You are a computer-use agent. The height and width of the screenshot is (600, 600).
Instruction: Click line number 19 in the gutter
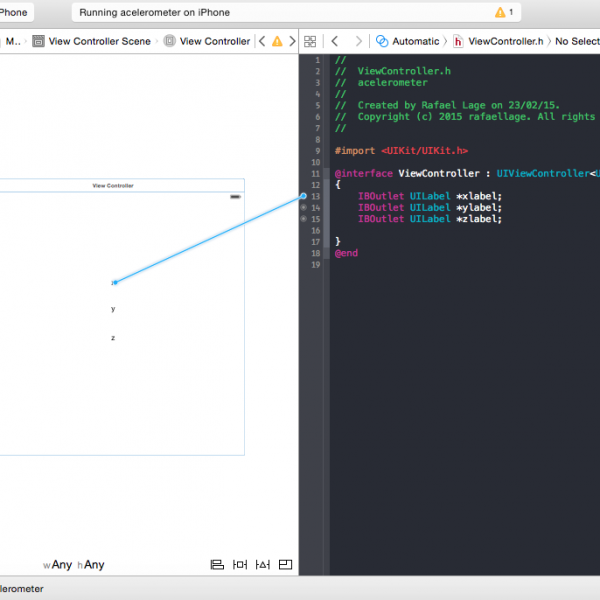click(x=316, y=265)
